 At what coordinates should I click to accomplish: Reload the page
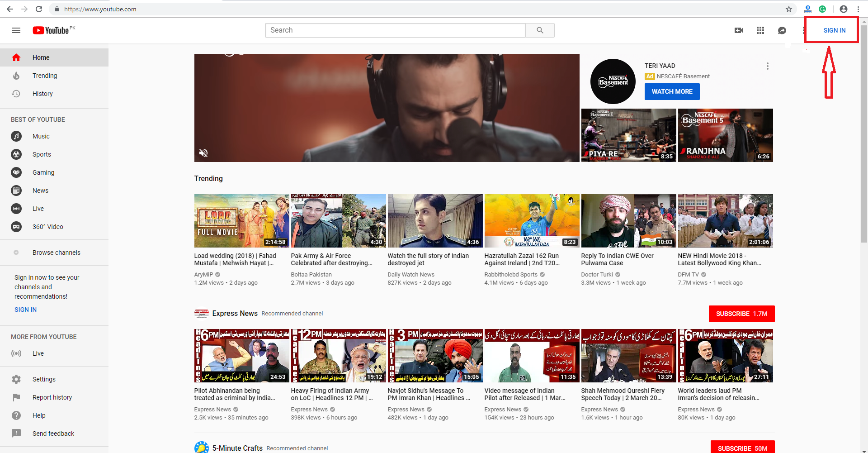39,9
